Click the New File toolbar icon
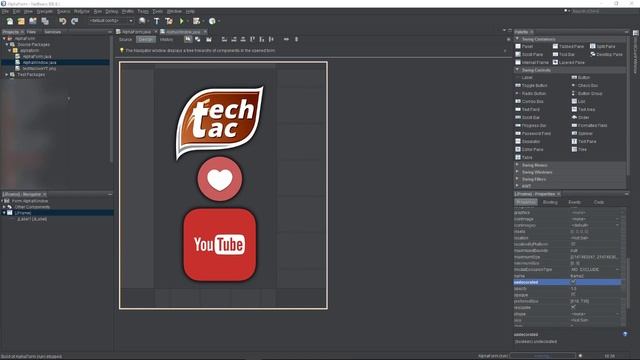Screen dimensions: 640x360 click(x=10, y=21)
